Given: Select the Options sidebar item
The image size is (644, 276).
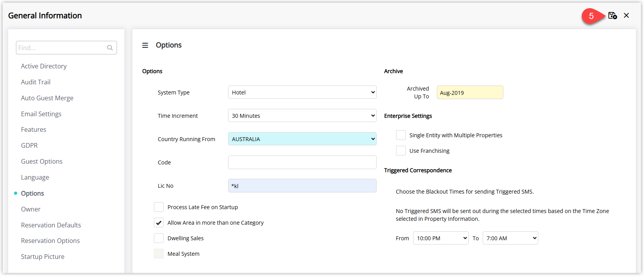Looking at the screenshot, I should pyautogui.click(x=32, y=193).
